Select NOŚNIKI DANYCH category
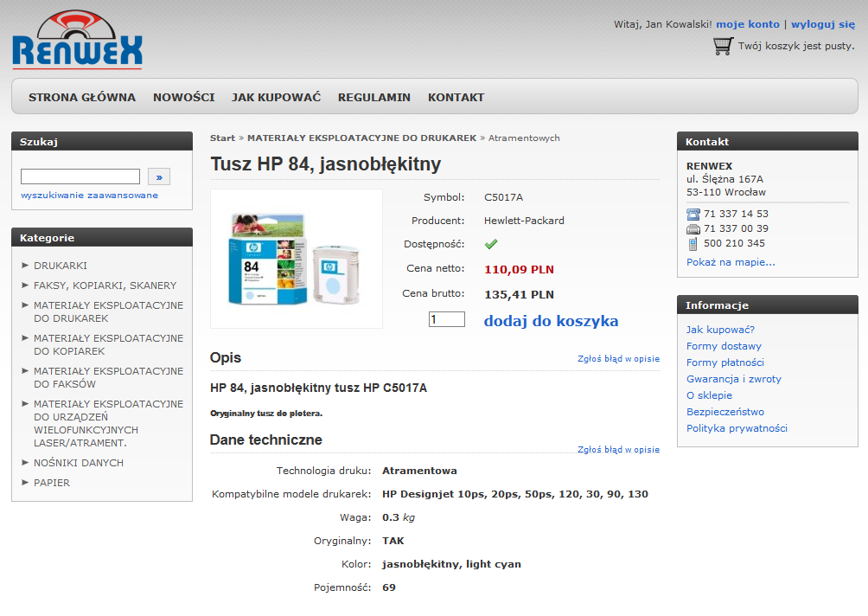This screenshot has height=616, width=868. (79, 463)
